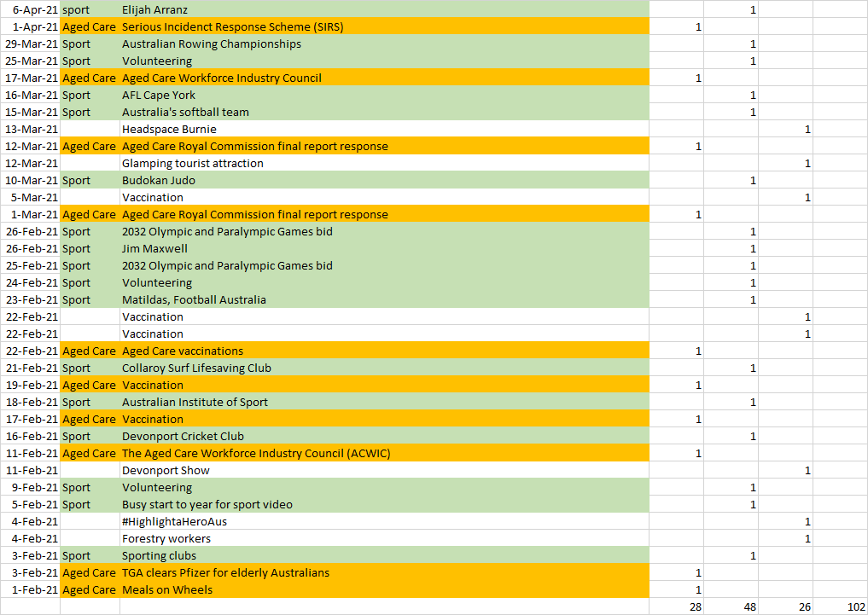Select the Australia's softball team cell
Viewport: 868px width, 615px height.
tap(384, 112)
